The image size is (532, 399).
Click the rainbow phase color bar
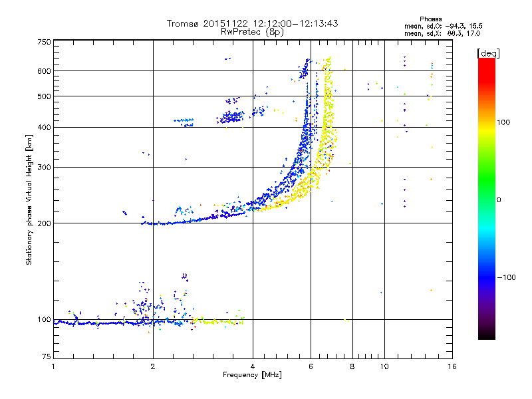click(487, 199)
